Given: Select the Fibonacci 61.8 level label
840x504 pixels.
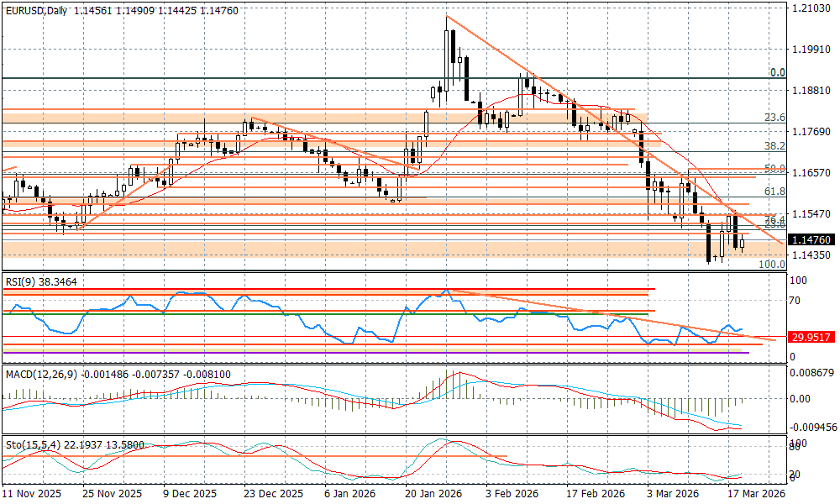Looking at the screenshot, I should pyautogui.click(x=774, y=192).
